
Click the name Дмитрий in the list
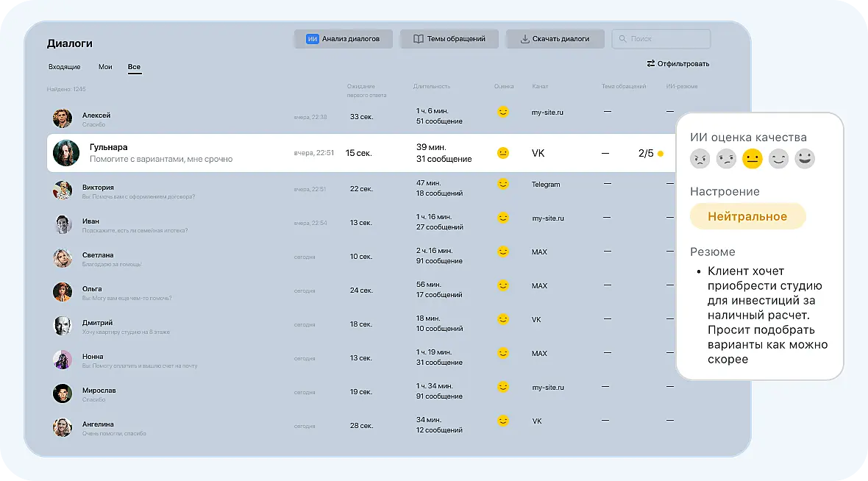(97, 323)
